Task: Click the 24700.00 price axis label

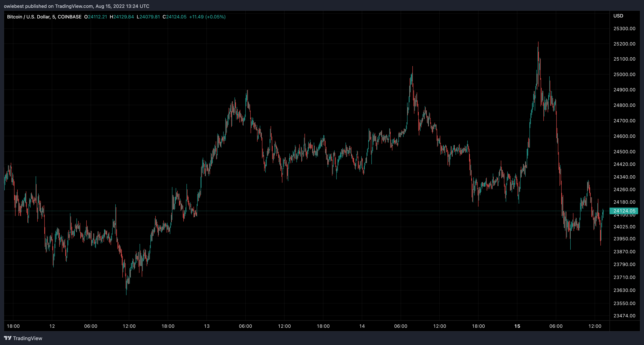Action: tap(624, 121)
